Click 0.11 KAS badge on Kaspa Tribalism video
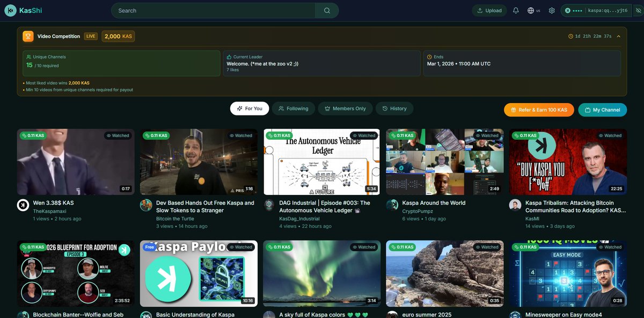 (525, 135)
